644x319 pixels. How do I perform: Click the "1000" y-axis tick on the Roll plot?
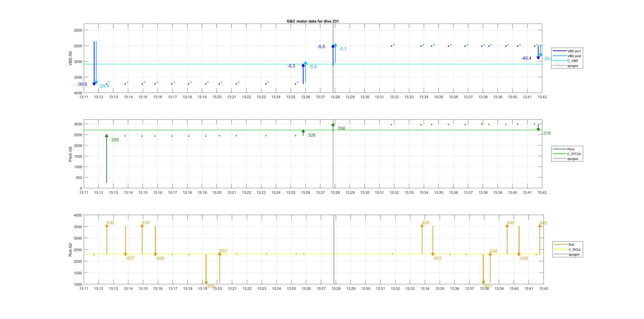(78, 284)
